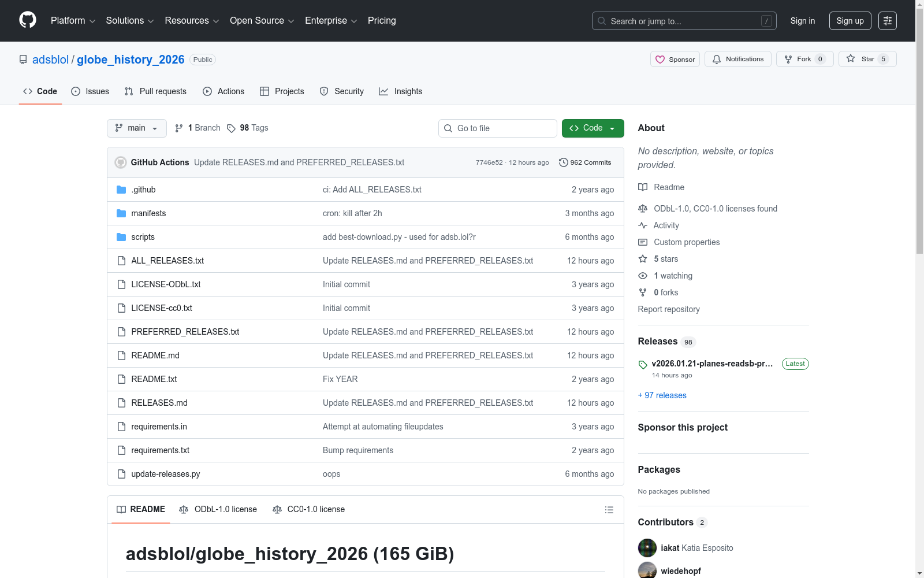Open the README outline icon
Image resolution: width=924 pixels, height=578 pixels.
(x=609, y=510)
